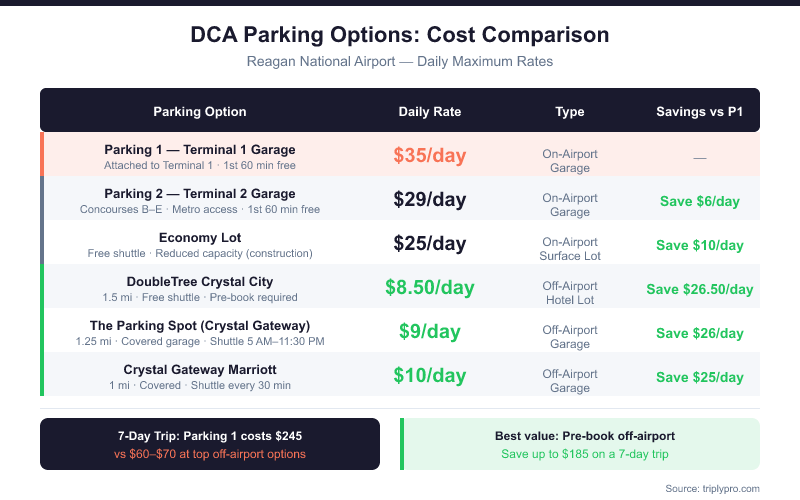Click the 'Save $10/day' savings value
The width and height of the screenshot is (800, 500).
tap(699, 245)
